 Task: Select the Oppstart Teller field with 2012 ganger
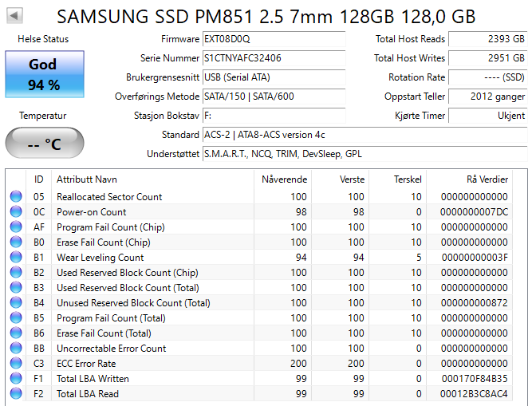[487, 97]
